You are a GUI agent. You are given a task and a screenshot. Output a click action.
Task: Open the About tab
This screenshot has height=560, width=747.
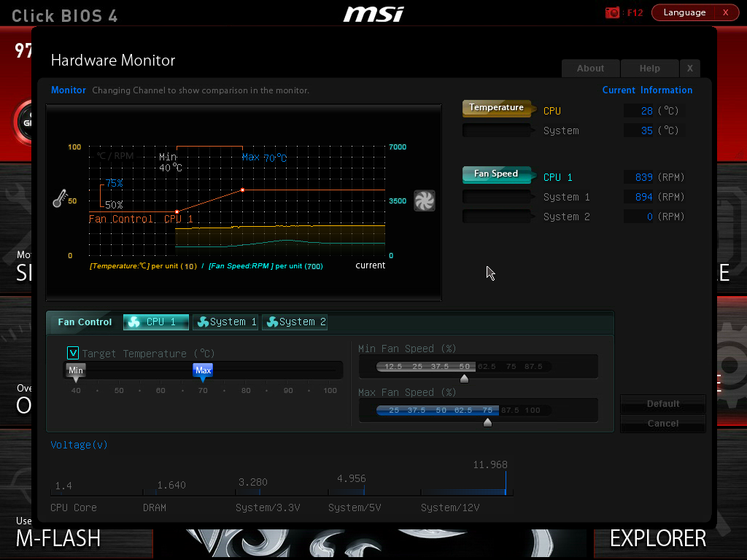click(590, 68)
